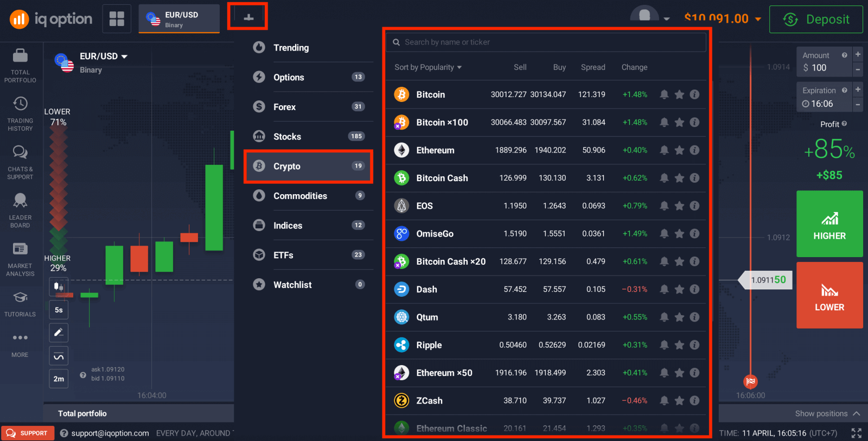Select the Forex category

[309, 107]
